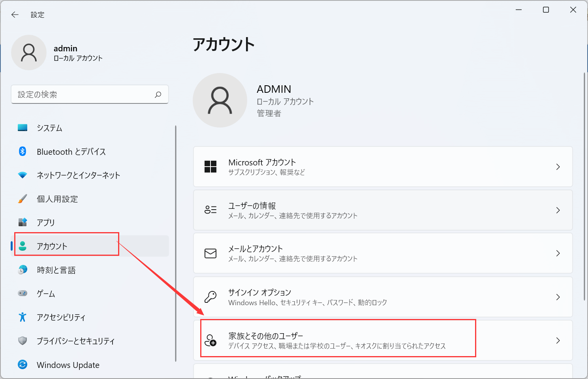Image resolution: width=588 pixels, height=379 pixels.
Task: Open 個人用設定 via its brush icon
Action: coord(23,199)
